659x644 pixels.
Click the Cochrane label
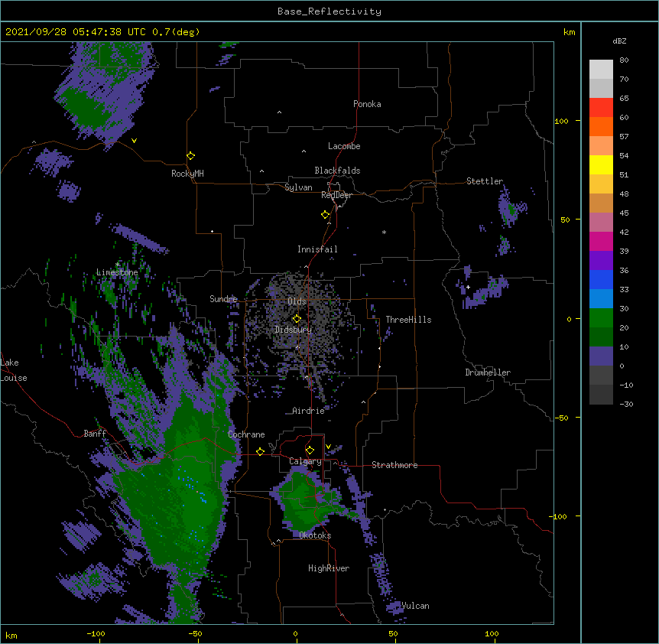point(246,434)
